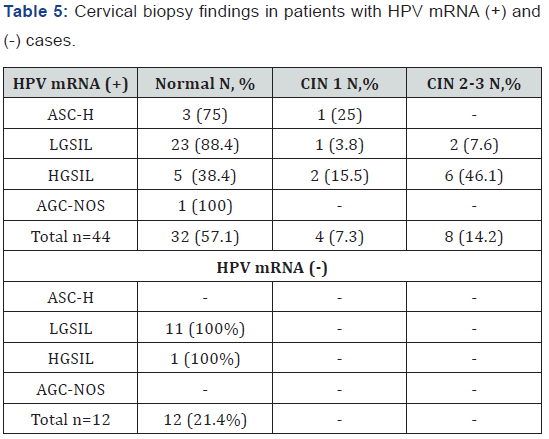The image size is (549, 439).
Task: Select the HPV mRNA (-) section header
Action: click(272, 266)
